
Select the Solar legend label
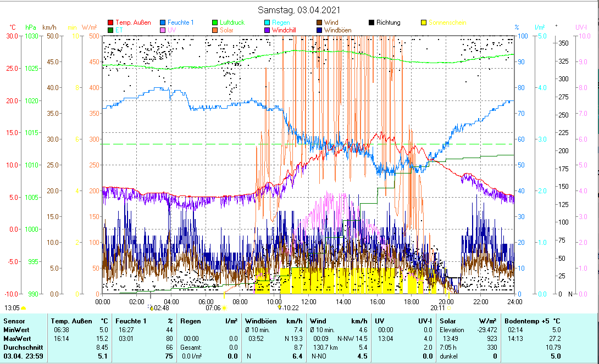pos(226,30)
